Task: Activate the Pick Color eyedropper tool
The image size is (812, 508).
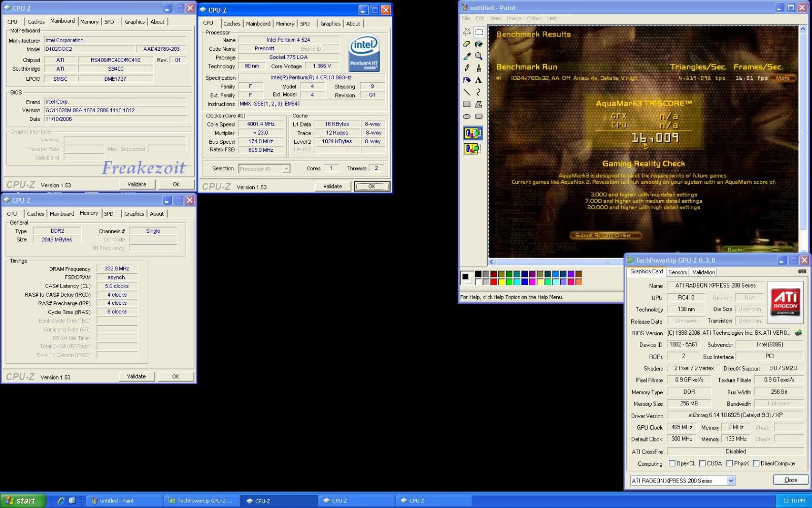Action: [x=466, y=56]
